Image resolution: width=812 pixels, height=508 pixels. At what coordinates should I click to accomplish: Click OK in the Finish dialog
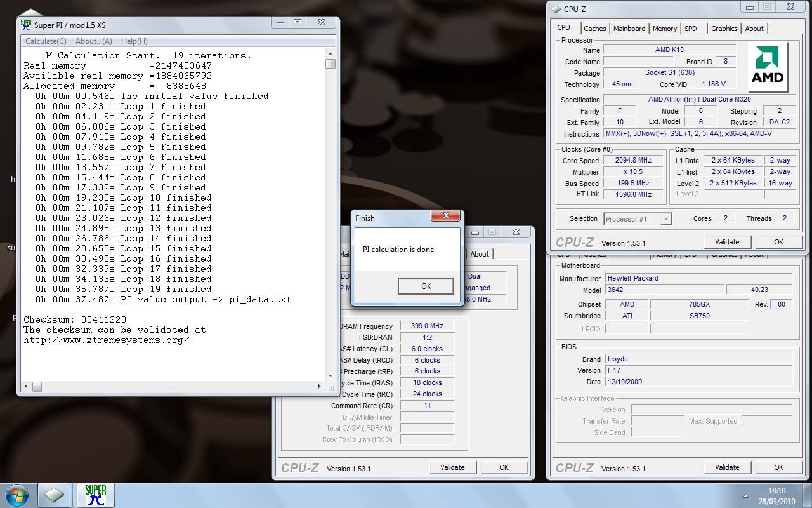[426, 286]
